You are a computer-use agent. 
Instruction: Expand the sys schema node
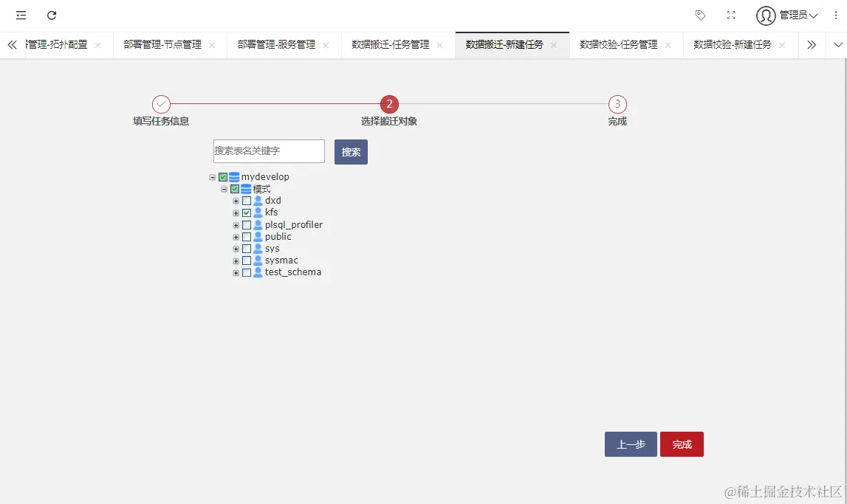coord(236,249)
